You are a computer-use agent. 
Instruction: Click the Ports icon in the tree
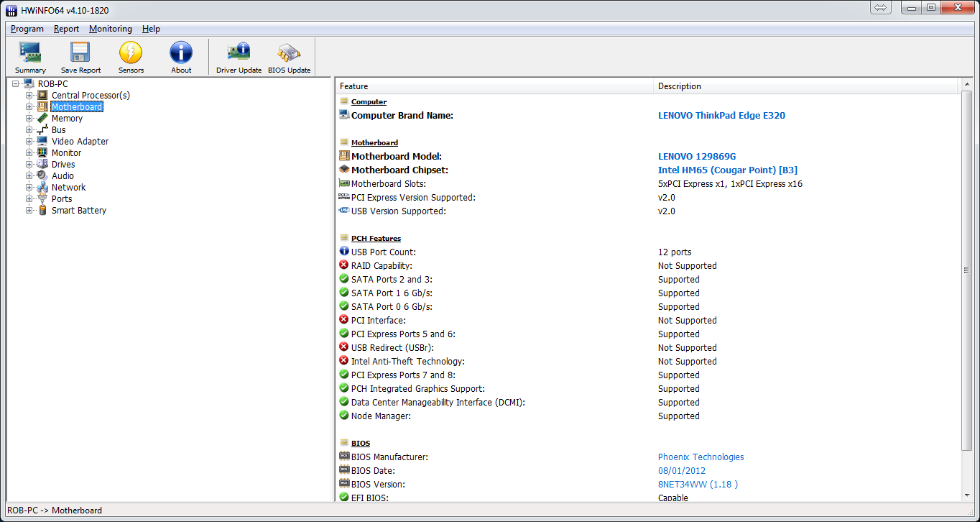tap(42, 198)
